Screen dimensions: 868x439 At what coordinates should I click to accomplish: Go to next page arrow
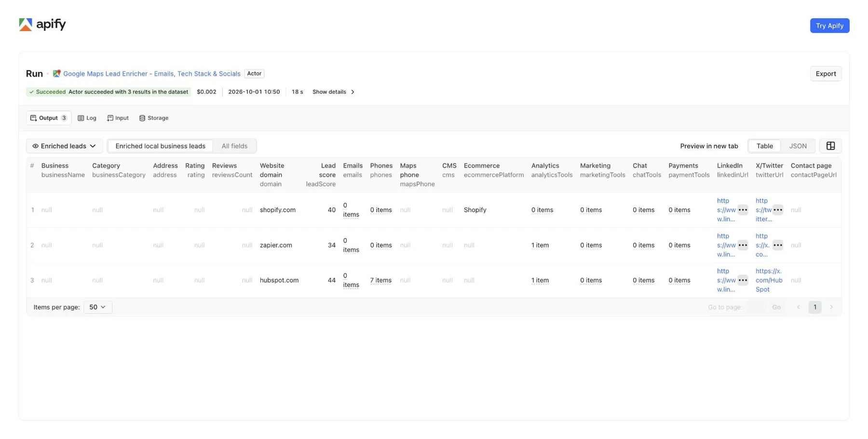click(831, 307)
